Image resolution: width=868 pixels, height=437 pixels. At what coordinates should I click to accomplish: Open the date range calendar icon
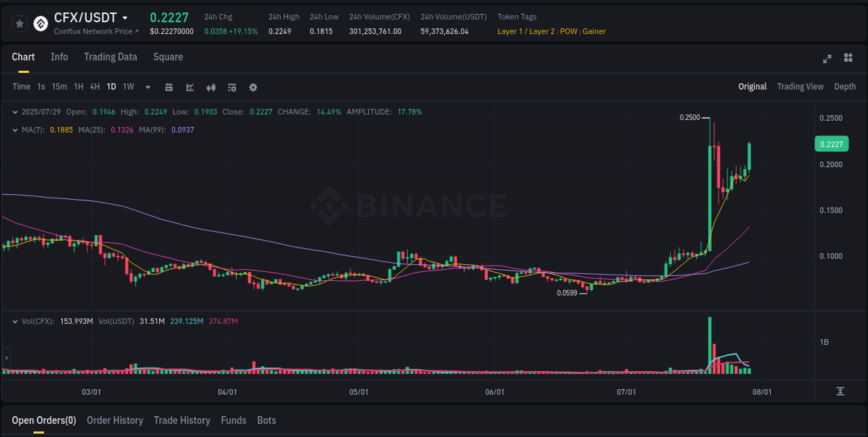pyautogui.click(x=169, y=87)
